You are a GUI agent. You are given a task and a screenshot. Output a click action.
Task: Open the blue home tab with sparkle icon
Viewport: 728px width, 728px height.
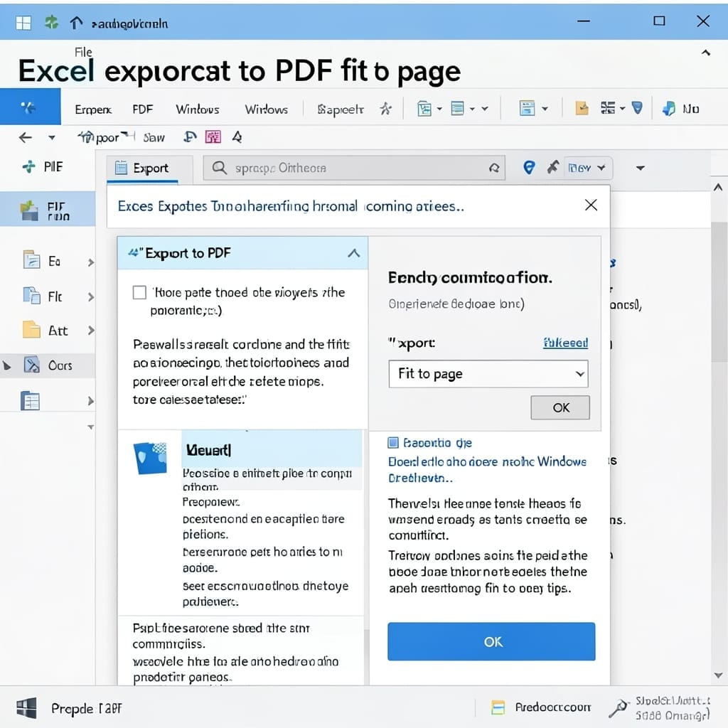point(30,107)
